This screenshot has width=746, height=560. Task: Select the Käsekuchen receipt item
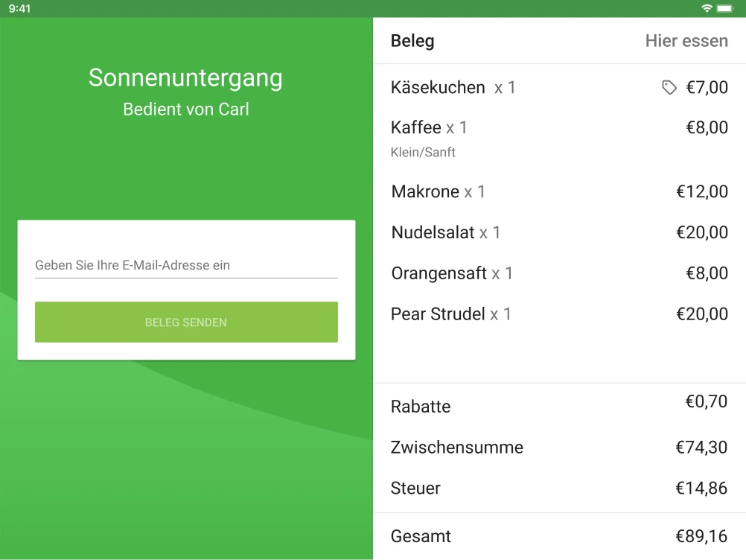438,87
